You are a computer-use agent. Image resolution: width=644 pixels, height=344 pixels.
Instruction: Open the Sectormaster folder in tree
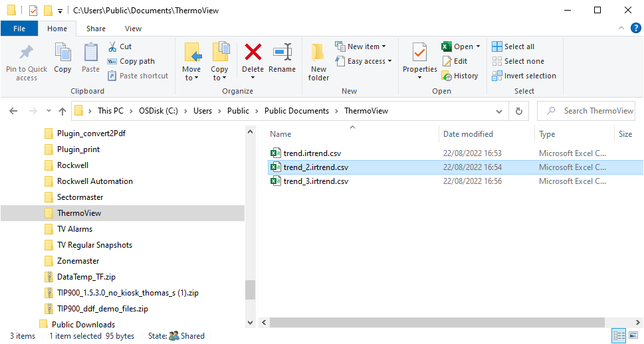coord(80,197)
